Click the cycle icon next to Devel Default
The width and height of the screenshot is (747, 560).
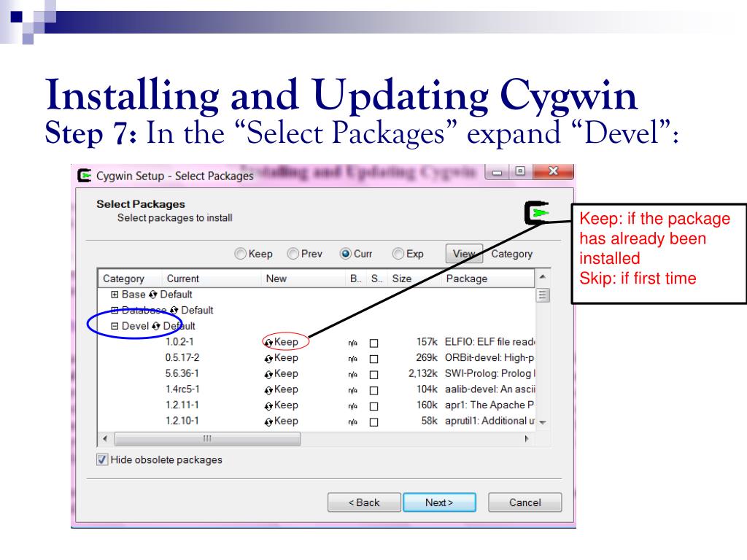point(156,326)
